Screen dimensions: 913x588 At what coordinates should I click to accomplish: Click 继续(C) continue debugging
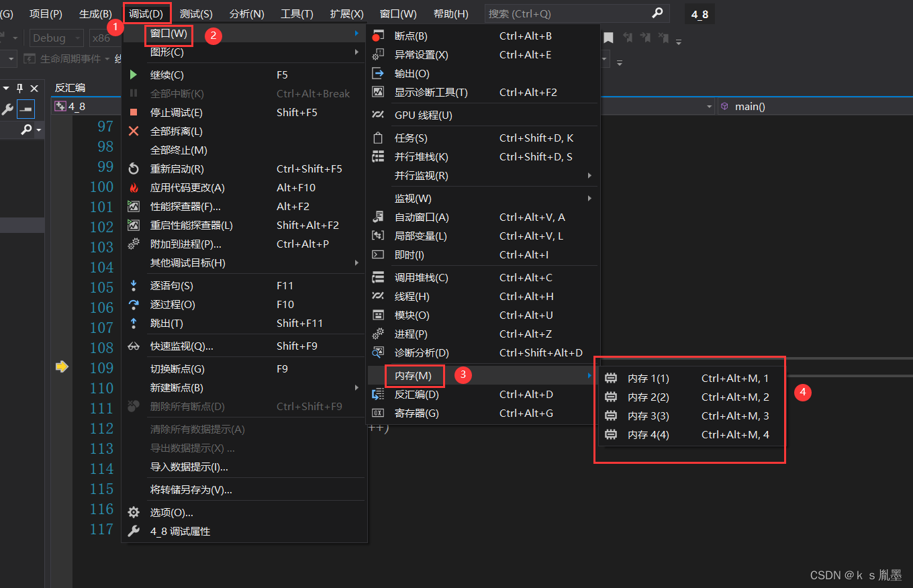244,75
